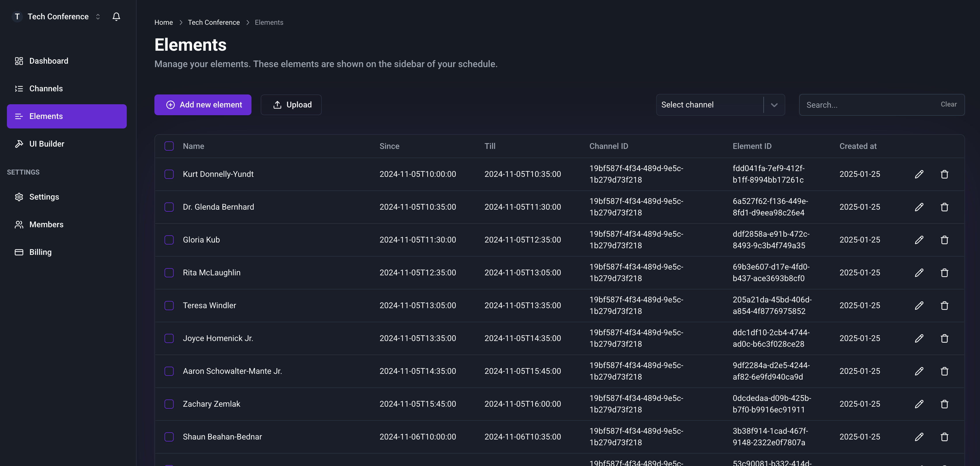Click the Since column header
Screen dimensions: 980x466
click(389, 146)
